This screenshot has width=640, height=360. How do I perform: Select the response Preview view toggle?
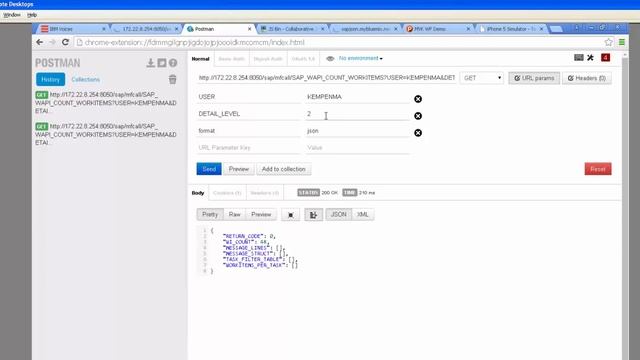[261, 215]
